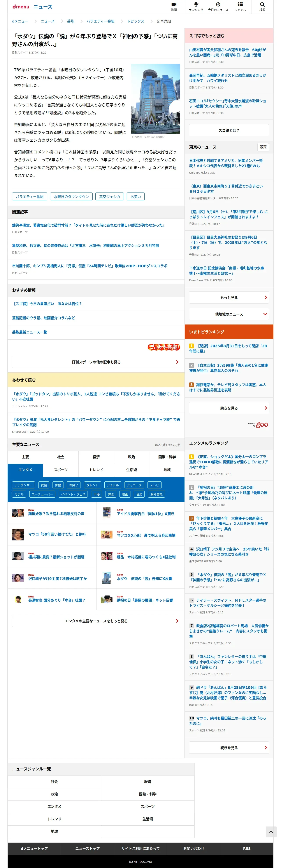Open 芸能記者のウラ話、映画紹介コラムなど link
281x868 pixels.
point(44,318)
